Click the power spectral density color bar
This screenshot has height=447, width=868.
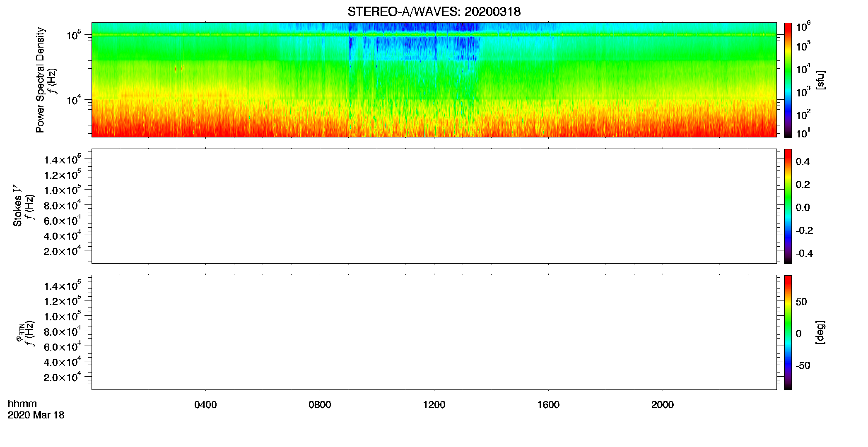(x=788, y=80)
